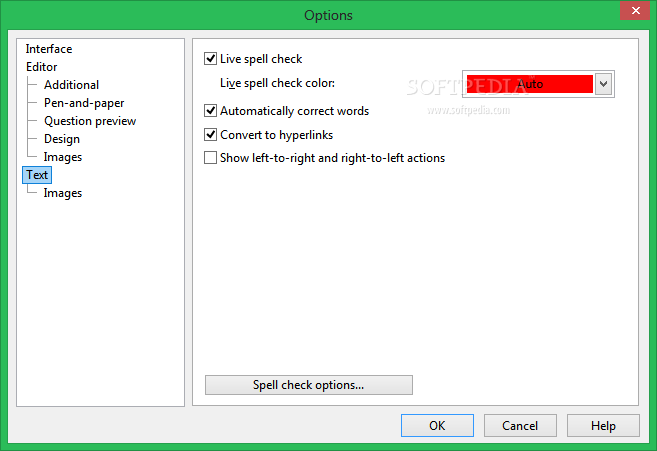Screen dimensions: 657x451
Task: Disable Automatically correct words option
Action: (210, 111)
